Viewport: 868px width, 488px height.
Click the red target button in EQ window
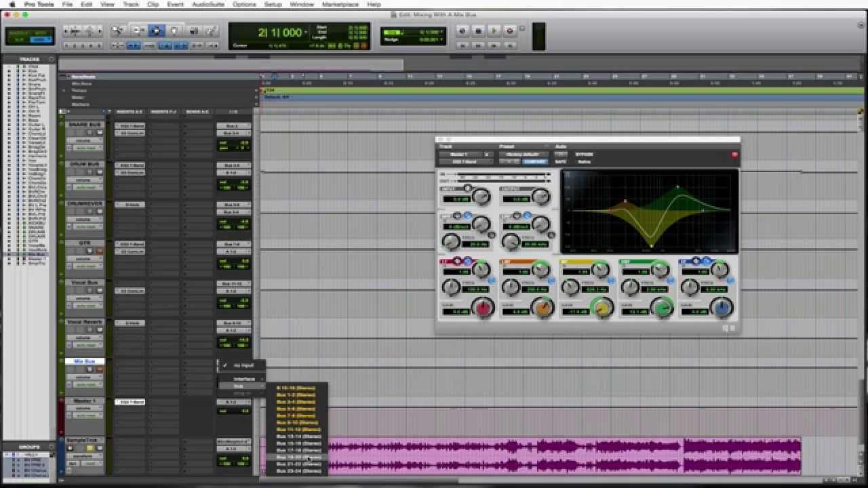click(x=734, y=155)
